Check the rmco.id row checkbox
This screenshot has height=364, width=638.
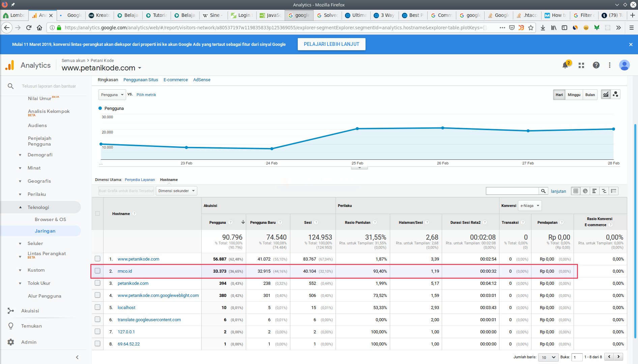tap(97, 271)
